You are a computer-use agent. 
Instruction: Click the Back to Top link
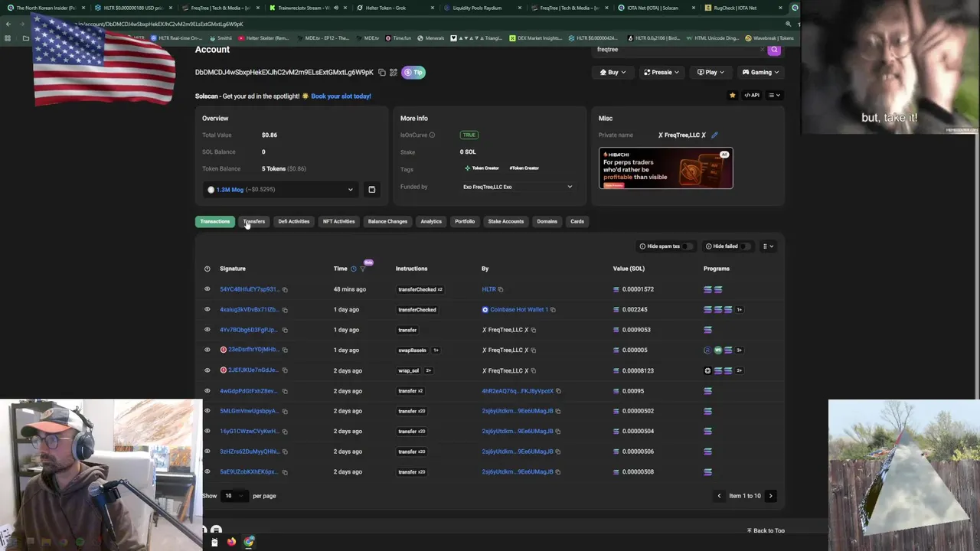[766, 530]
